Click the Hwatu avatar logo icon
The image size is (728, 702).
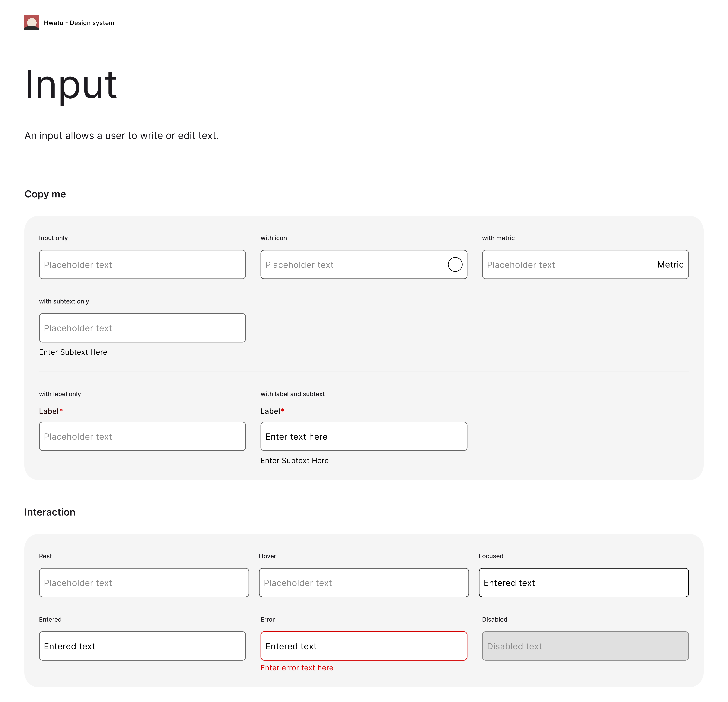[32, 23]
